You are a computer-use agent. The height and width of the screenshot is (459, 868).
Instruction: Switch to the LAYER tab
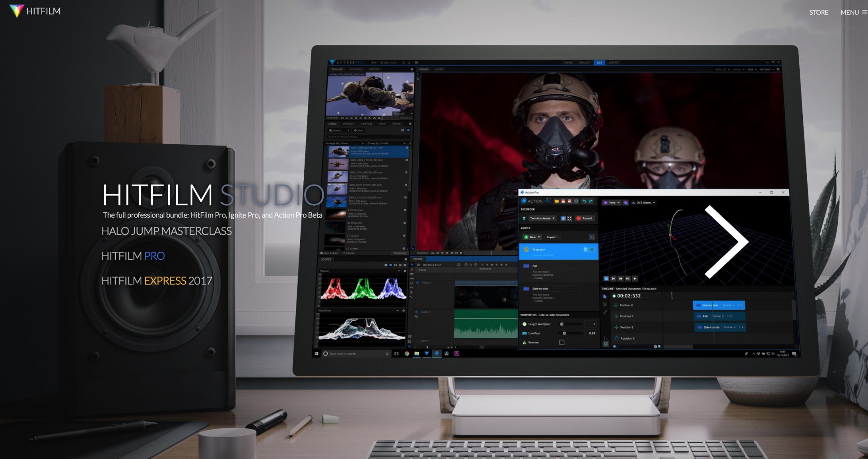tap(439, 69)
